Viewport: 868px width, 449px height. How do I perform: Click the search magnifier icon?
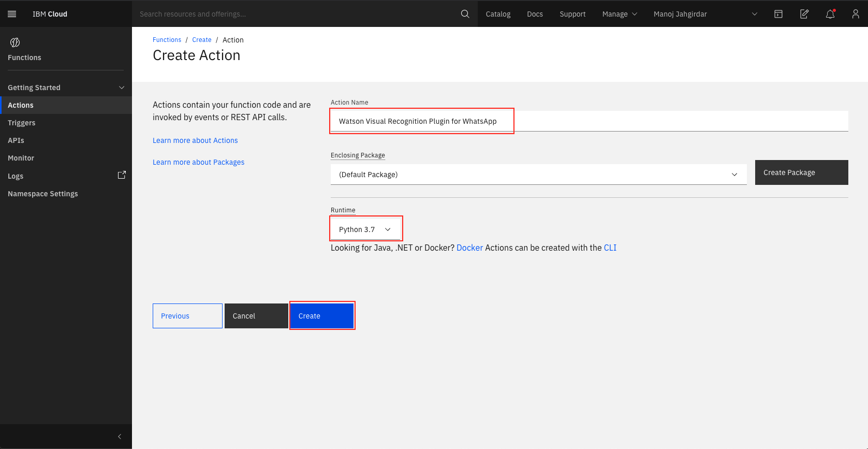point(465,14)
